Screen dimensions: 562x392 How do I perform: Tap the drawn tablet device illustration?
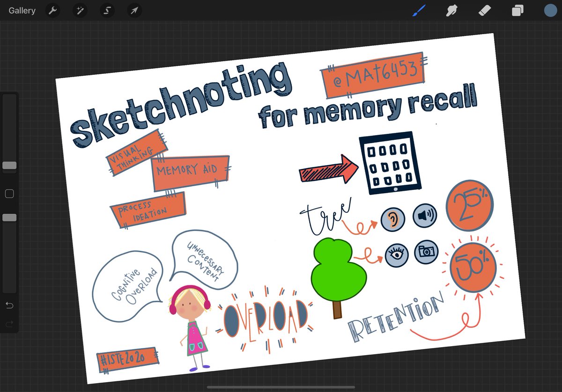pyautogui.click(x=389, y=164)
